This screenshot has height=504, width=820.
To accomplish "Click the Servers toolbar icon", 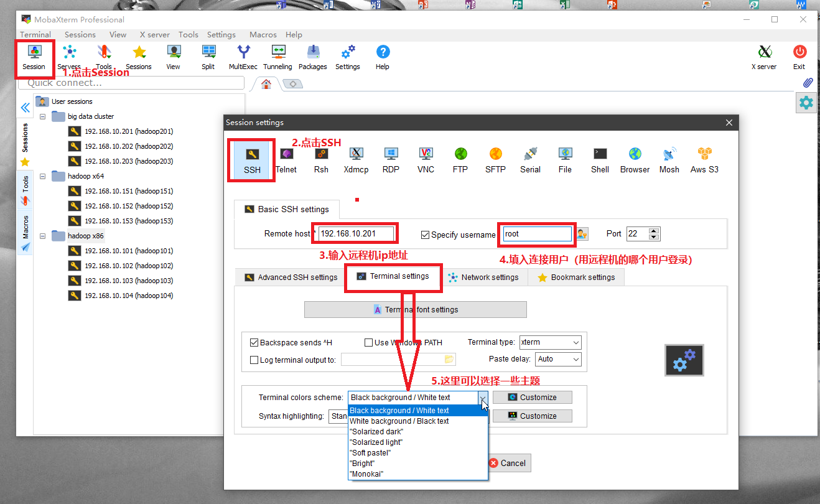I will pyautogui.click(x=69, y=57).
